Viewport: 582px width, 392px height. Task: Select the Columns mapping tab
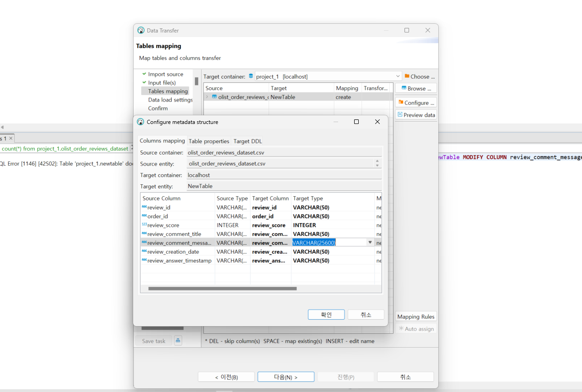point(162,141)
